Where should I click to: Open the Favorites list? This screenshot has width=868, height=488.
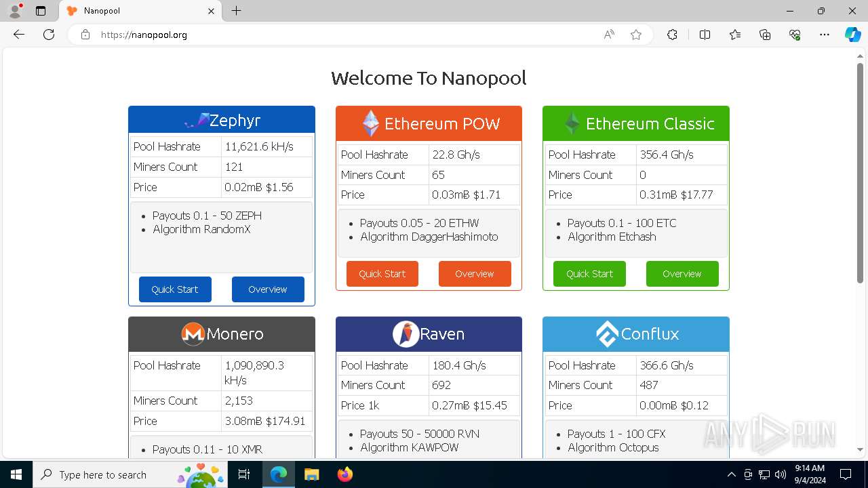tap(735, 35)
